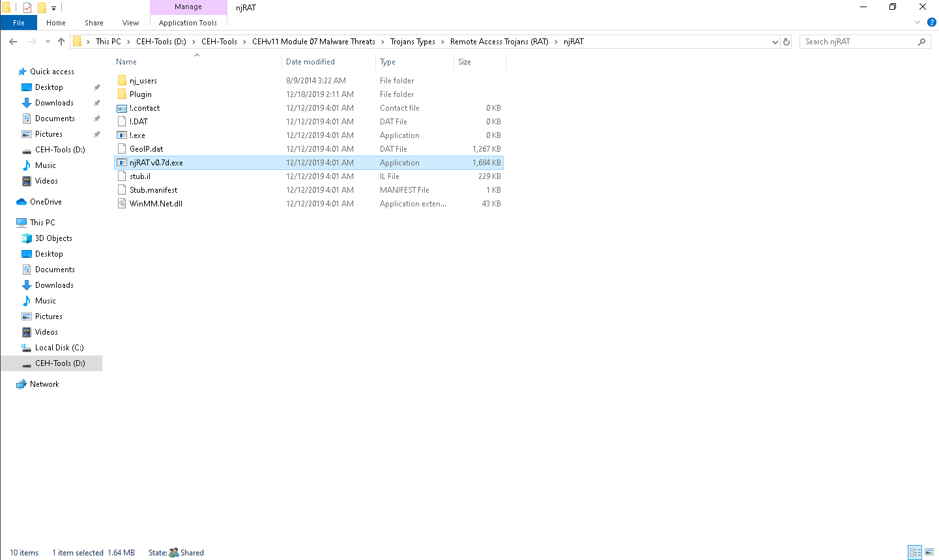Go to Remote Access Trojans (RAT) breadcrumb
The width and height of the screenshot is (939, 560).
coord(499,42)
